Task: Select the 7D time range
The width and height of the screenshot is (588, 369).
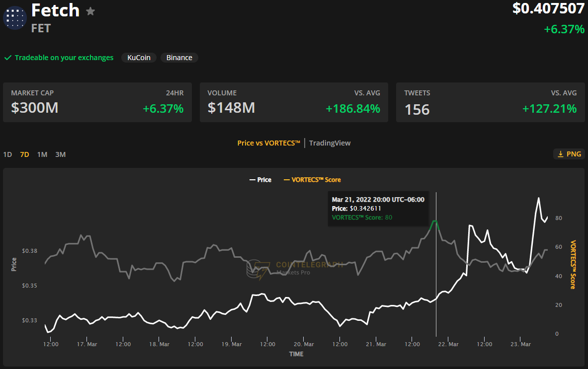Action: pos(24,154)
